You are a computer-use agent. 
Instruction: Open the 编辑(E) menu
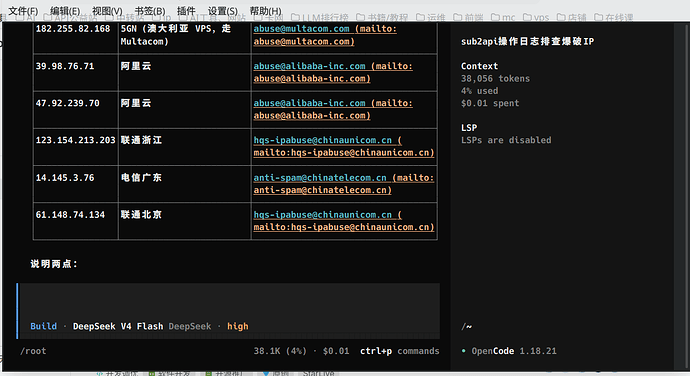[65, 11]
